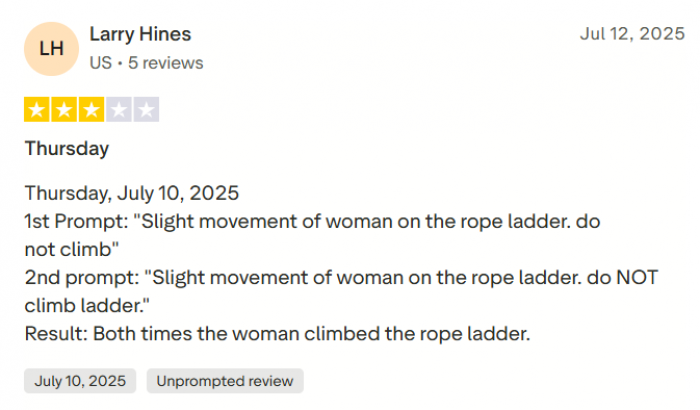Click the 'Result: Both times' sentence
700x410 pixels.
(277, 334)
